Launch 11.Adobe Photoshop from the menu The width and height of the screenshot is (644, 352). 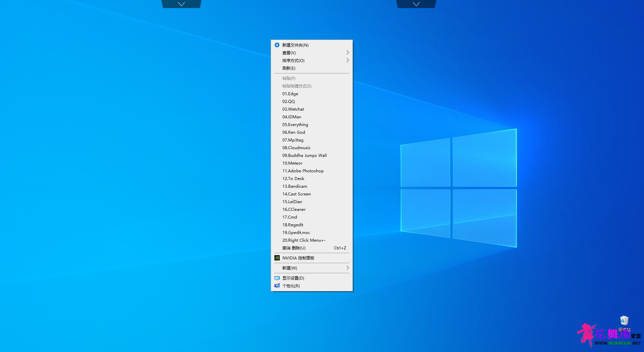click(x=312, y=171)
